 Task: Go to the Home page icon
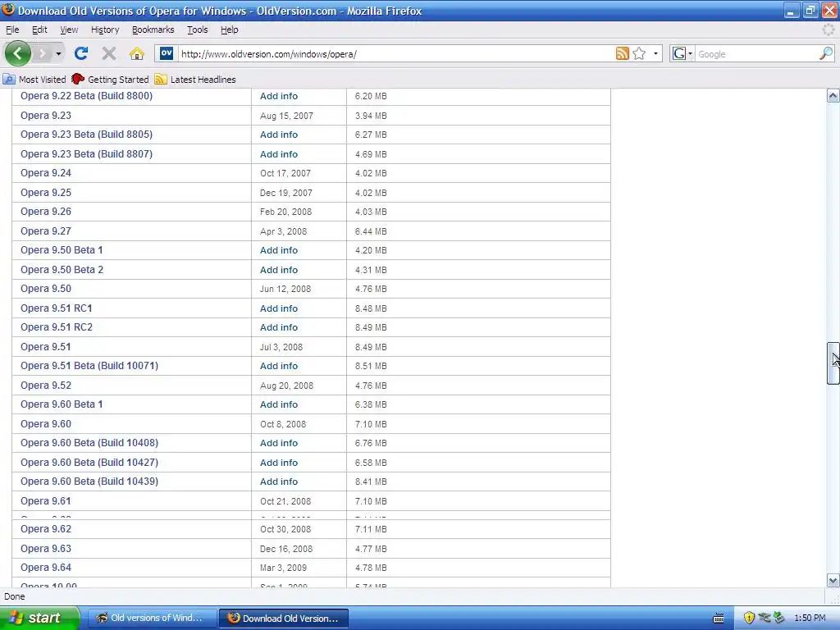pos(137,53)
